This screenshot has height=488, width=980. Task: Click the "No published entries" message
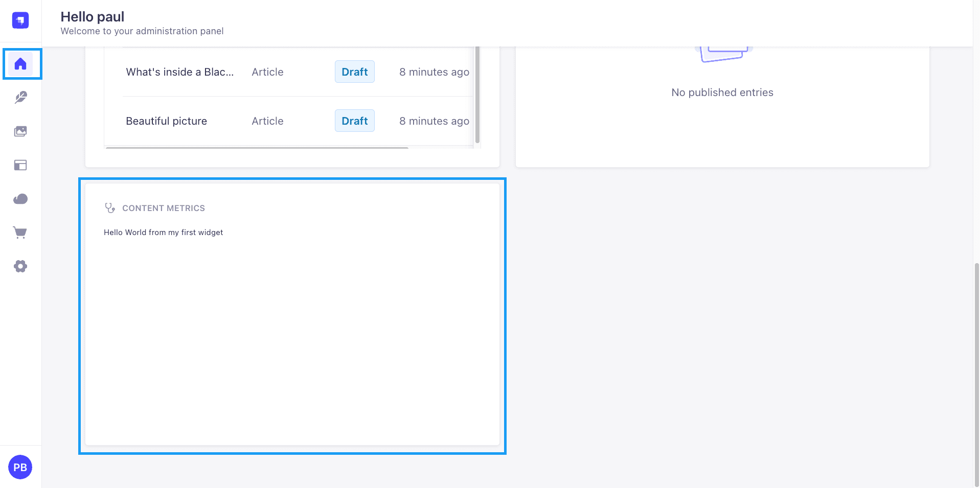pyautogui.click(x=722, y=92)
